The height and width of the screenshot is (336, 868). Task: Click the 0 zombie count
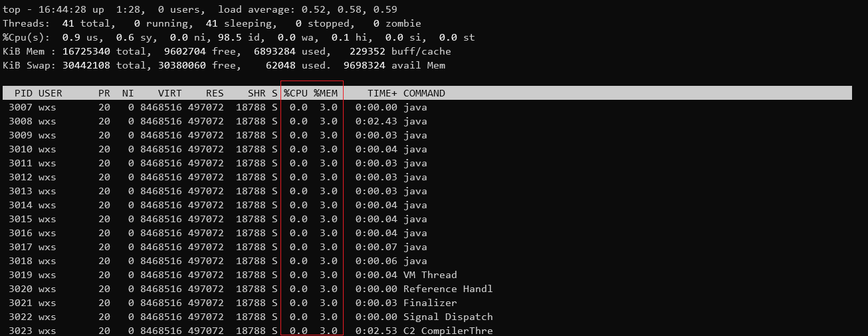397,23
